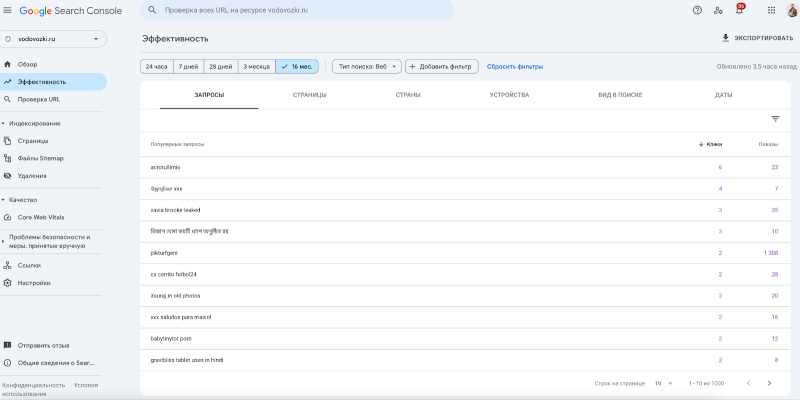Switch to the УСТРОЙСТВА tab

(x=509, y=95)
